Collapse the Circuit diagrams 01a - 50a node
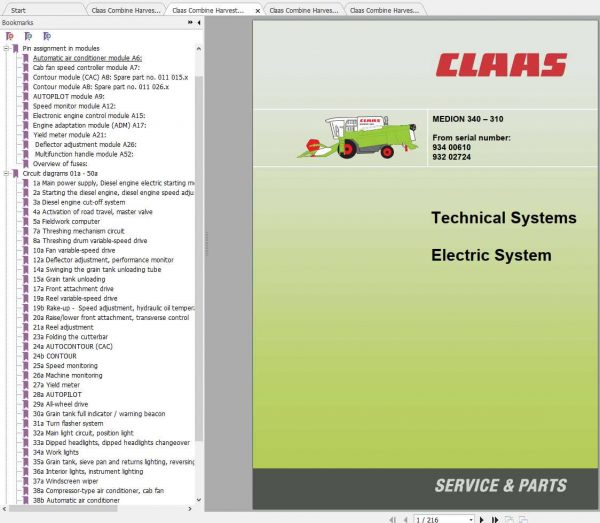 (6, 173)
